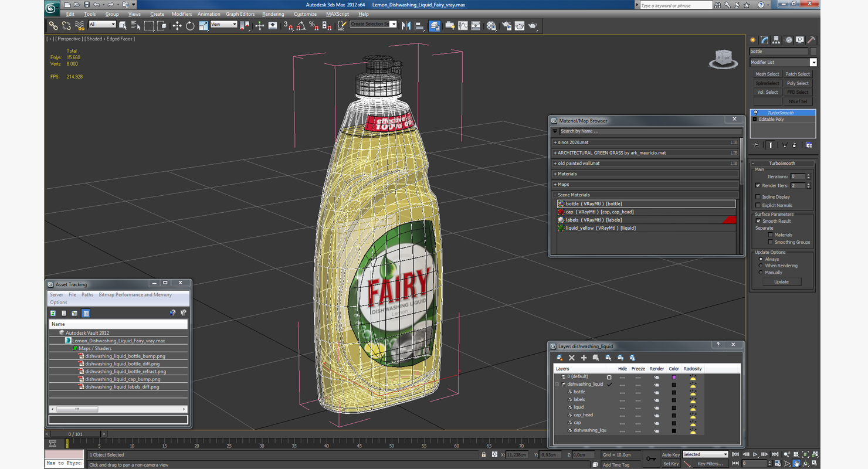Open the Render Setup icon

pos(506,26)
